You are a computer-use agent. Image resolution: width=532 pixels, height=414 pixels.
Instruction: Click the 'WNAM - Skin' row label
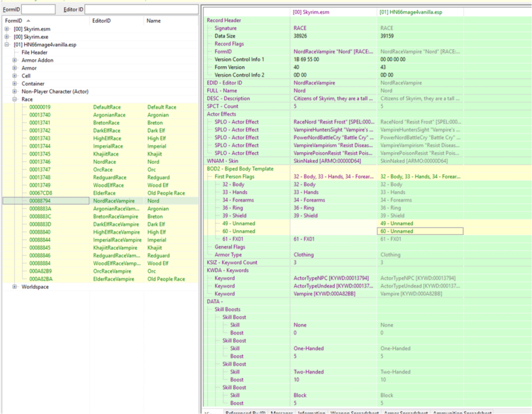222,161
